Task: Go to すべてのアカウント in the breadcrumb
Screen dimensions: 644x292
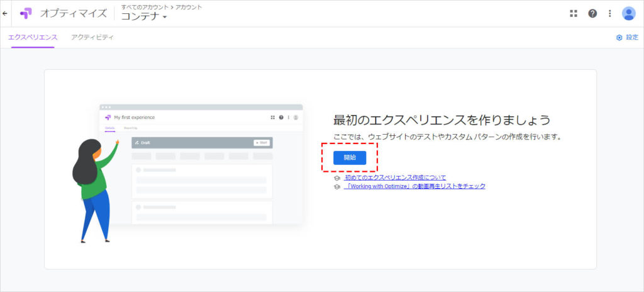Action: coord(143,6)
